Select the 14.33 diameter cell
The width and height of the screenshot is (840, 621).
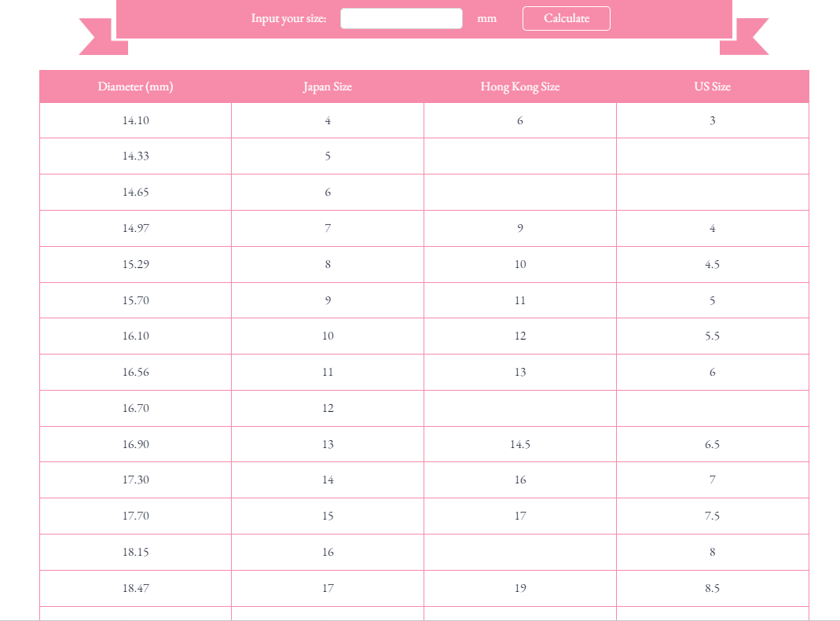click(135, 156)
